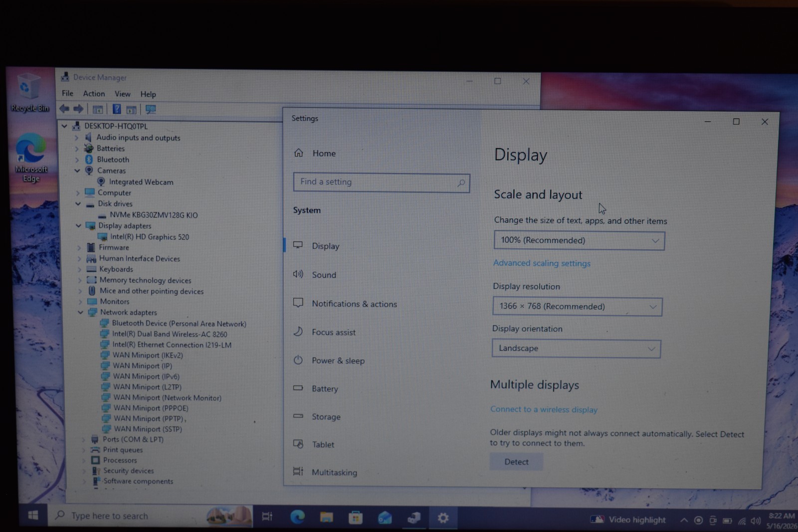This screenshot has height=532, width=798.
Task: Click the Settings gear on the taskbar
Action: pyautogui.click(x=443, y=518)
